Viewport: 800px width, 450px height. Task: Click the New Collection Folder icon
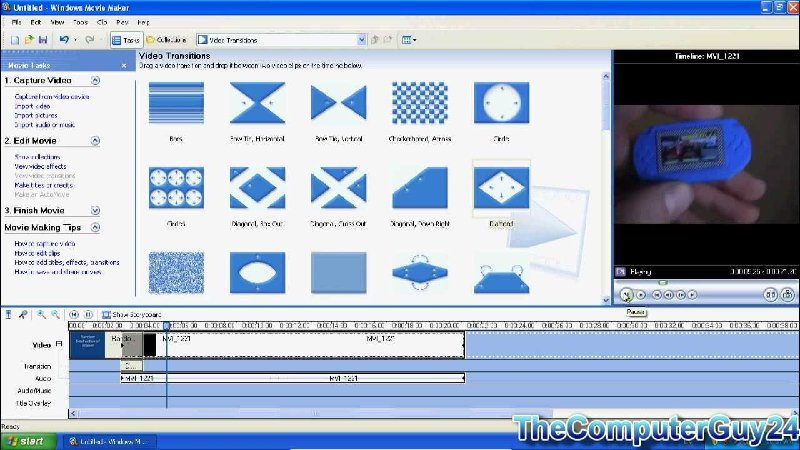pyautogui.click(x=388, y=40)
